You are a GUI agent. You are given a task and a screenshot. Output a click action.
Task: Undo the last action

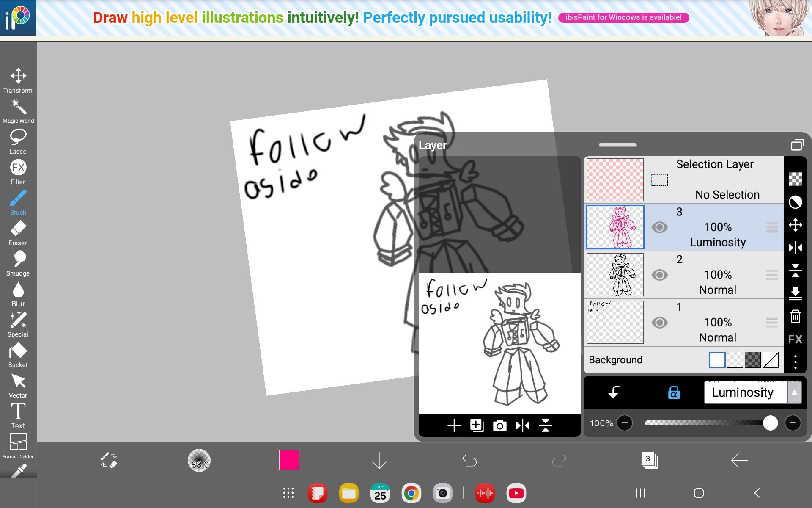[x=469, y=460]
